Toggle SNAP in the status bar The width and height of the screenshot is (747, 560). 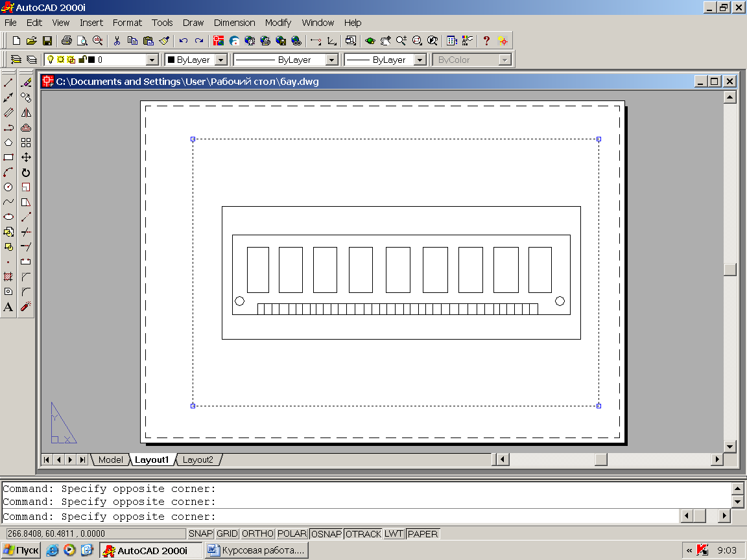pos(200,534)
